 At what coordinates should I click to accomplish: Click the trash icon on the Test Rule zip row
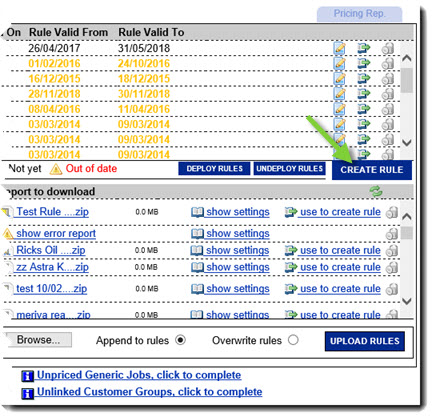click(x=392, y=212)
